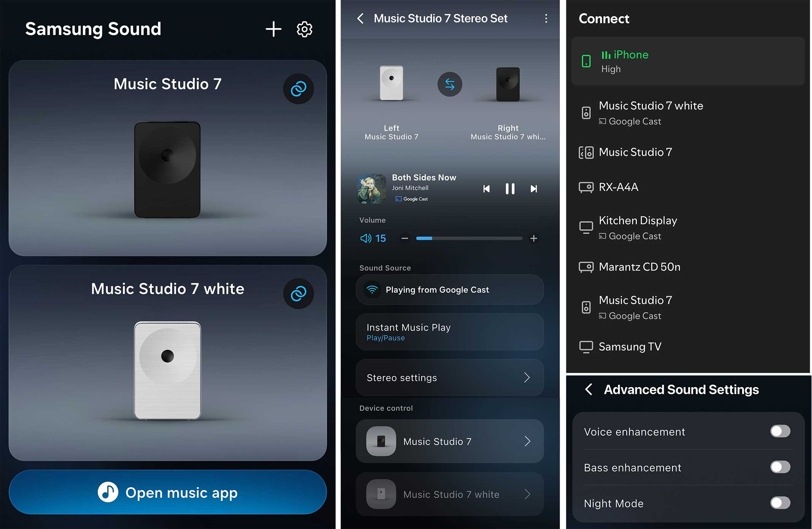Tap TV icon beside Samsung TV

[586, 347]
